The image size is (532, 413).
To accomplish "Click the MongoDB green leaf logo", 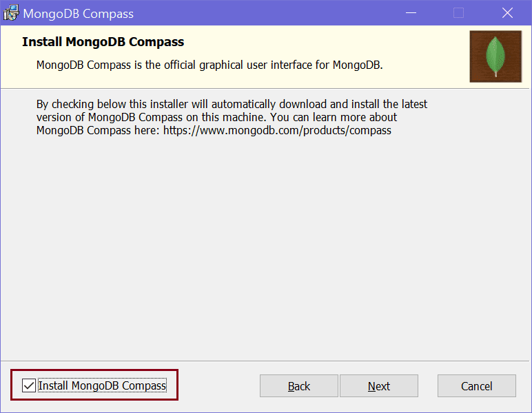I will coord(495,56).
